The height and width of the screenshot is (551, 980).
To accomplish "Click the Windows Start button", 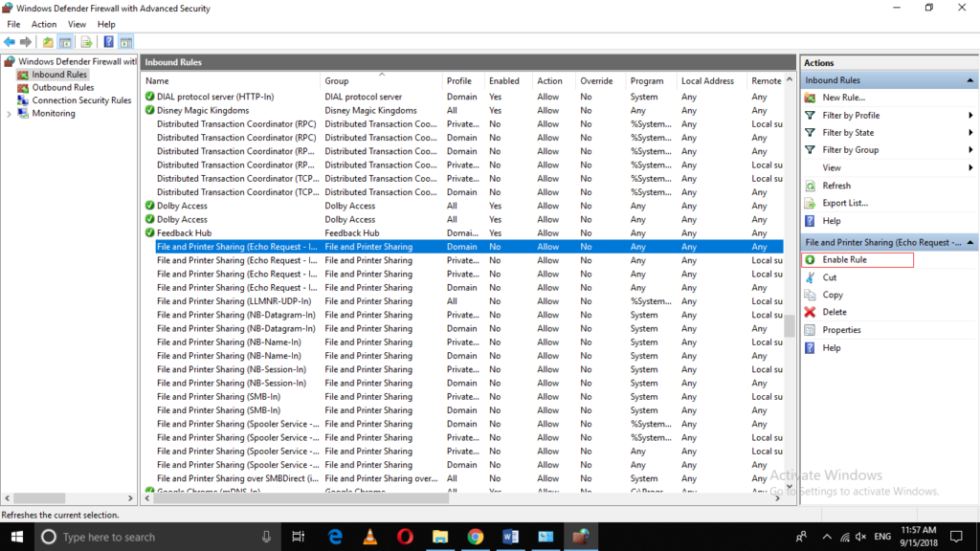I will pyautogui.click(x=17, y=537).
